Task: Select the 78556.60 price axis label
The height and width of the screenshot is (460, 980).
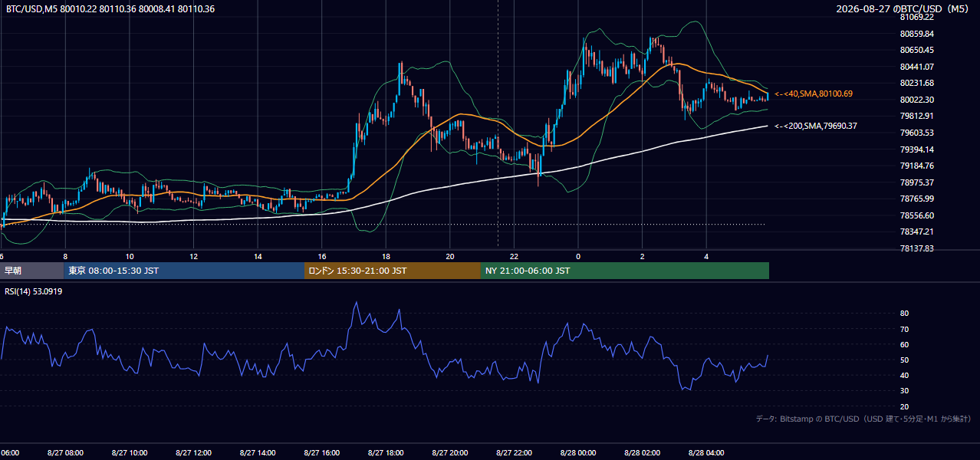Action: point(916,215)
